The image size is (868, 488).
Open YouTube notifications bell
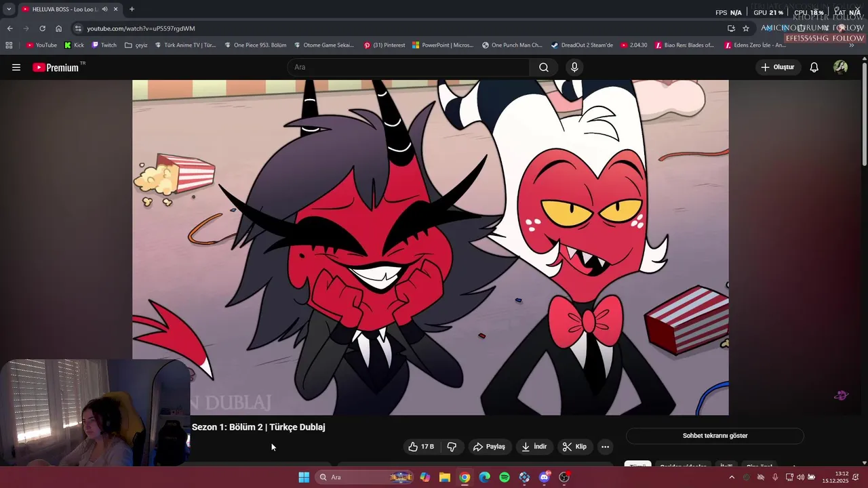(x=814, y=67)
